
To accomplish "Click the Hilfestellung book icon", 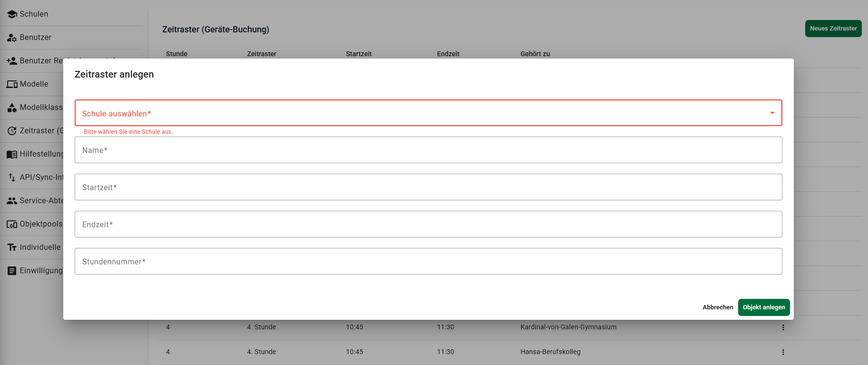I will click(12, 154).
